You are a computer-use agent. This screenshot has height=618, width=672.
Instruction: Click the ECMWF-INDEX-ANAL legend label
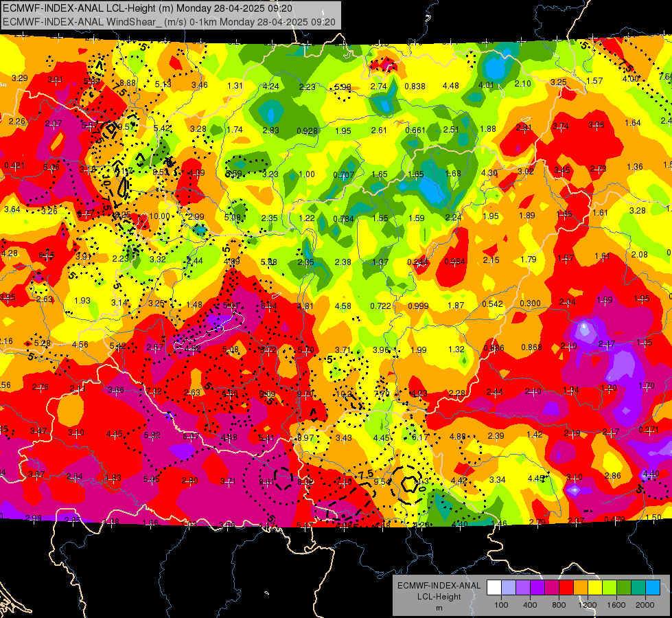439,586
